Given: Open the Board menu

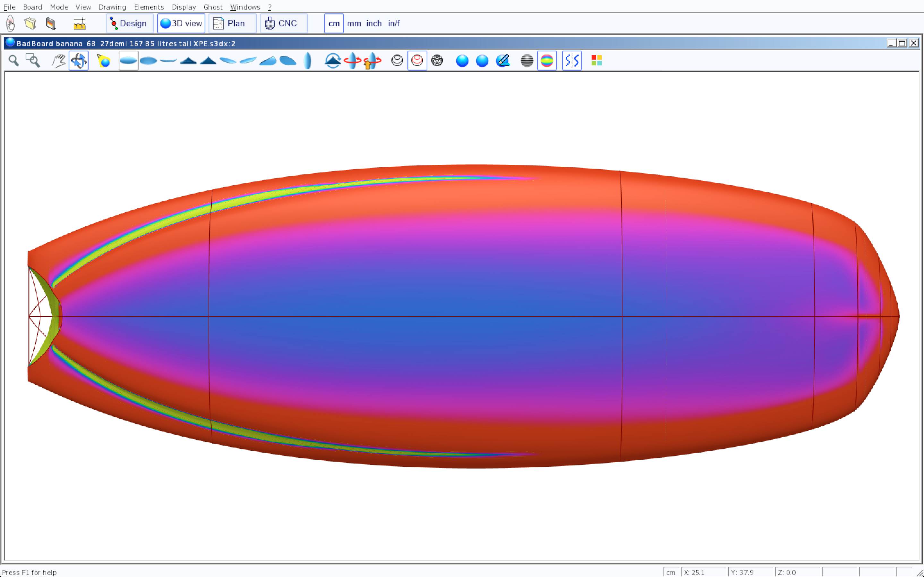Looking at the screenshot, I should tap(32, 7).
